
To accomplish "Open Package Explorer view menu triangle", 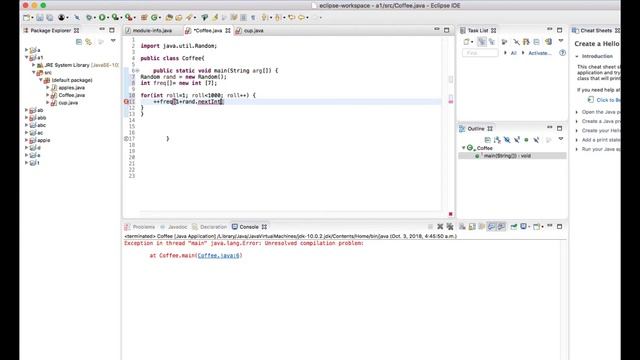I will (113, 41).
